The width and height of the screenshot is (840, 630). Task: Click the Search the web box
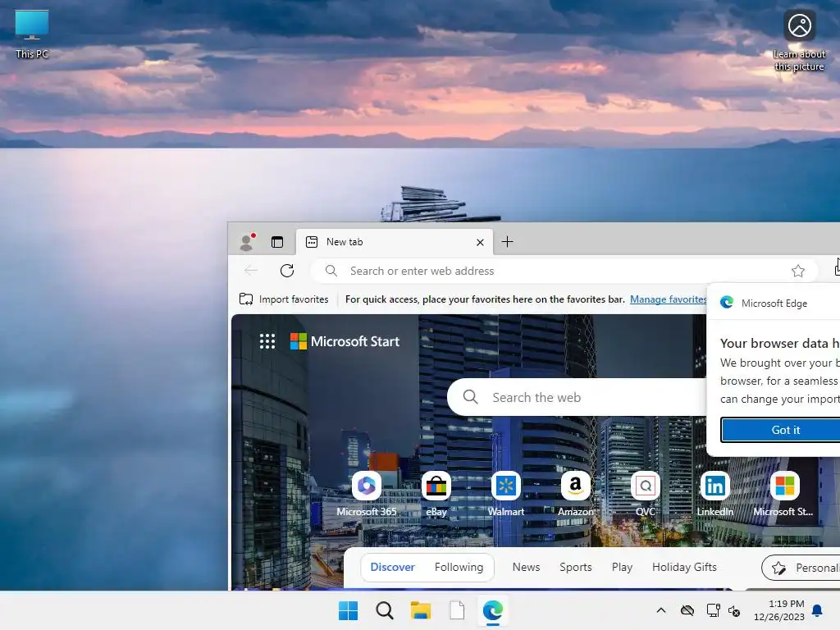pyautogui.click(x=577, y=397)
